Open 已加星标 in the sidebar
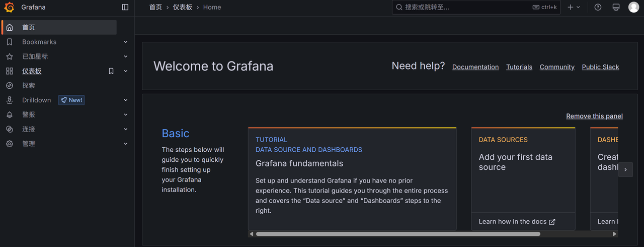 [35, 56]
